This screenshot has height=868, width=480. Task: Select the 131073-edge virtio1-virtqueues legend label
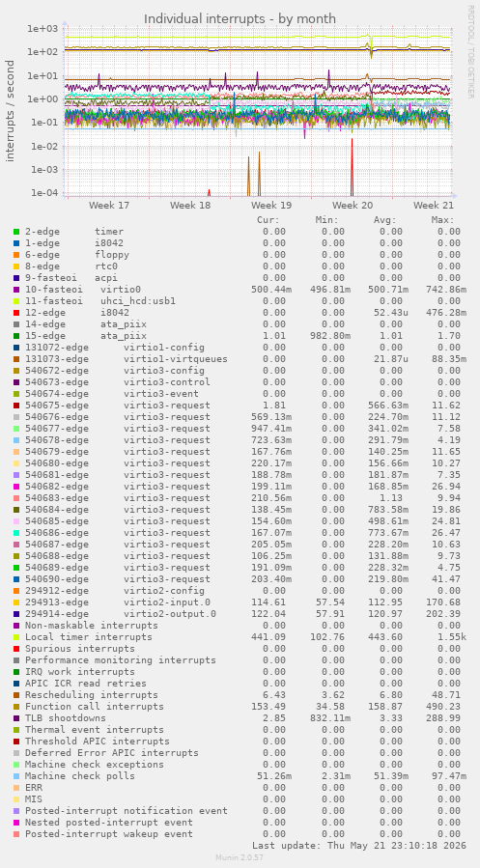(127, 359)
